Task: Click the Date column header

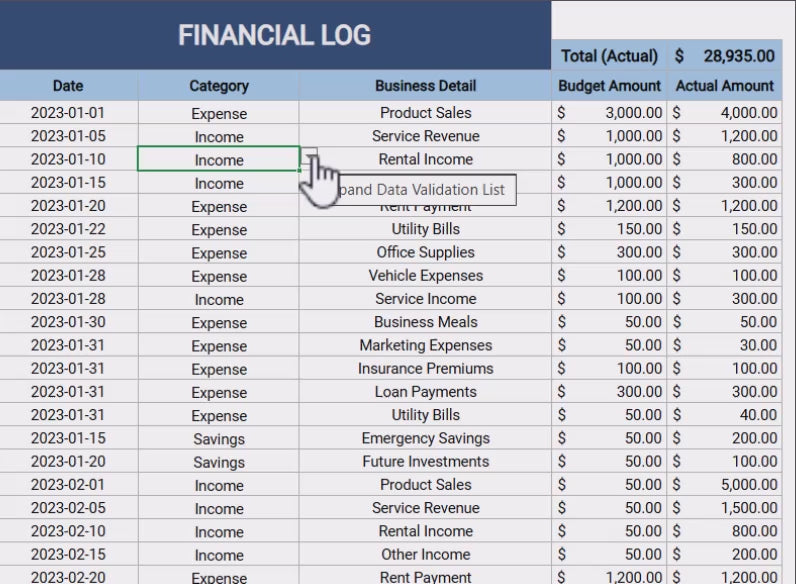Action: (68, 85)
